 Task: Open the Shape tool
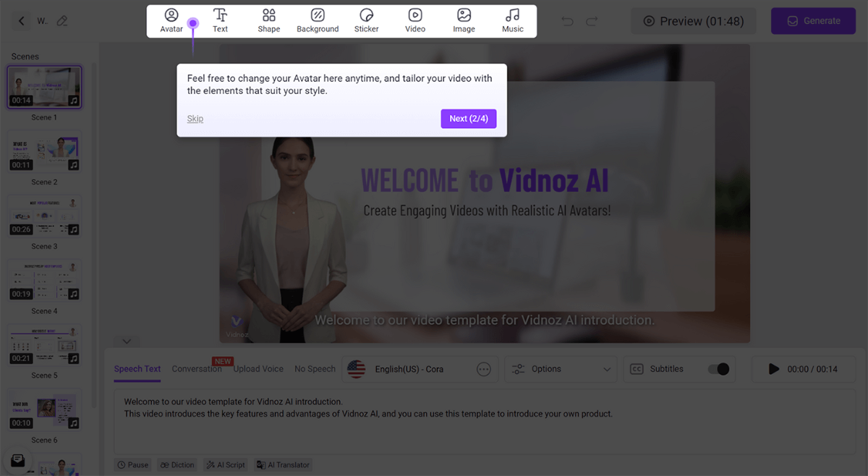(268, 21)
